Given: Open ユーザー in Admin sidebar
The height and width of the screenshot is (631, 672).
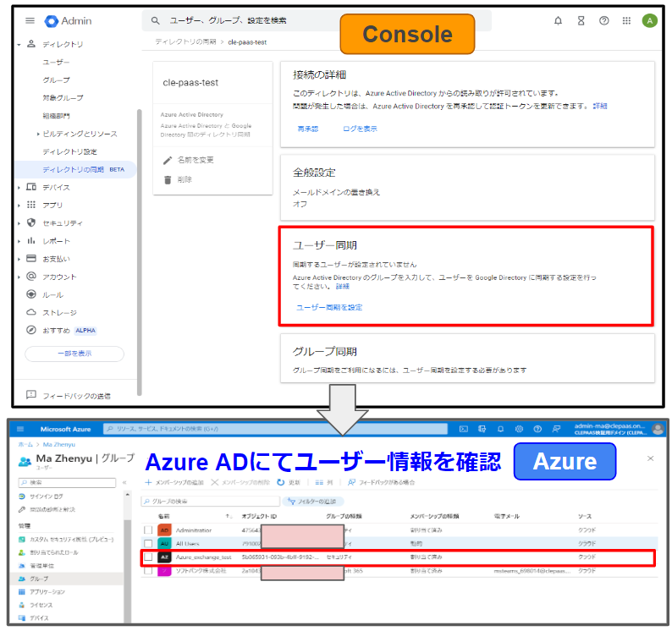Looking at the screenshot, I should point(56,62).
